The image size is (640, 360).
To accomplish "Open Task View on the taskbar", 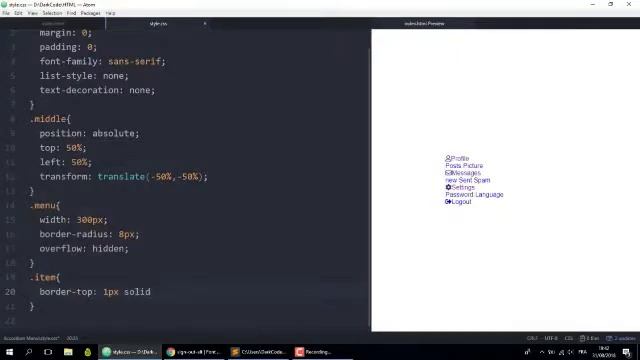I will point(48,352).
